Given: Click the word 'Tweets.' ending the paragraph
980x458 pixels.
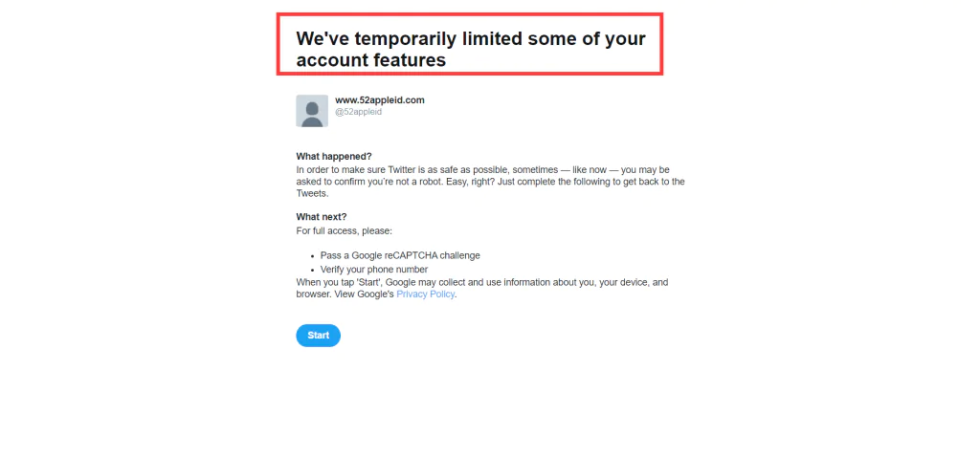Looking at the screenshot, I should [312, 194].
